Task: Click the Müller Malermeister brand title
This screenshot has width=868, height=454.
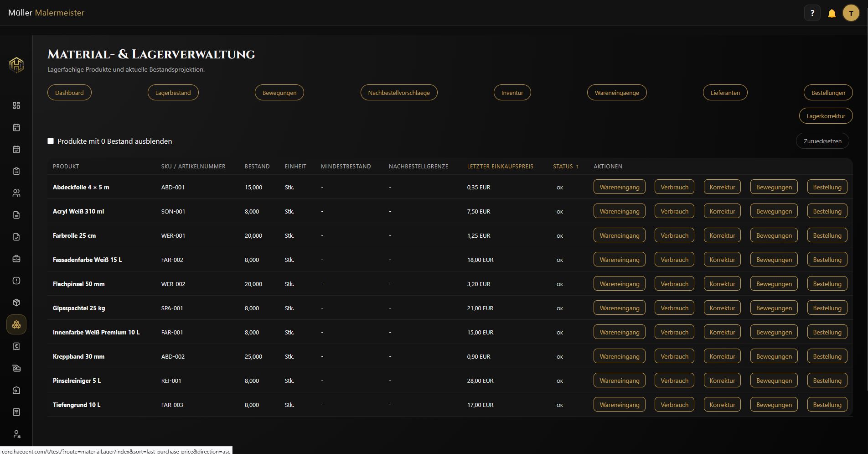Action: pos(46,13)
